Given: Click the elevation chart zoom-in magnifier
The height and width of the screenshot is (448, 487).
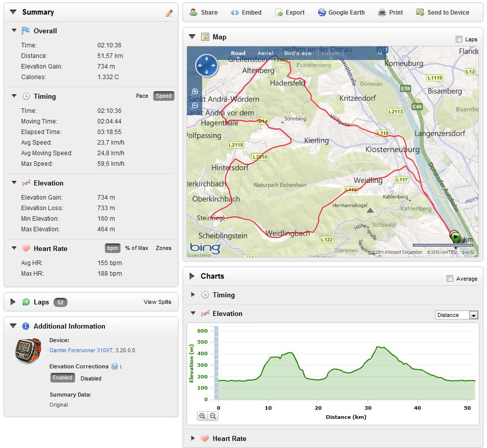Looking at the screenshot, I should point(202,416).
